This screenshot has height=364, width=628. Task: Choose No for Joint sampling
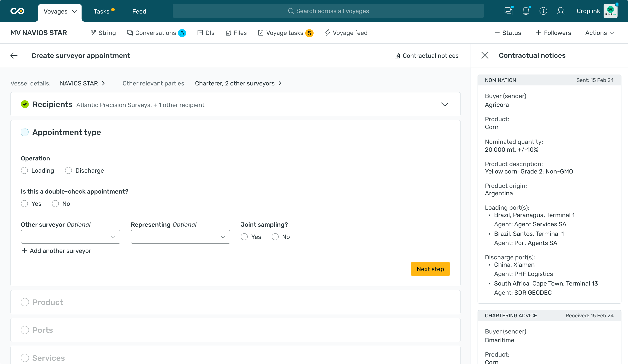coord(275,237)
